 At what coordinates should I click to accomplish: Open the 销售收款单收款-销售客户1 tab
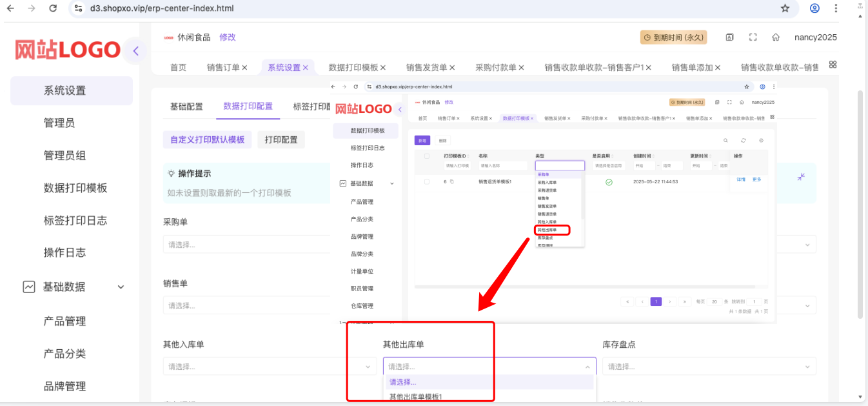(594, 68)
